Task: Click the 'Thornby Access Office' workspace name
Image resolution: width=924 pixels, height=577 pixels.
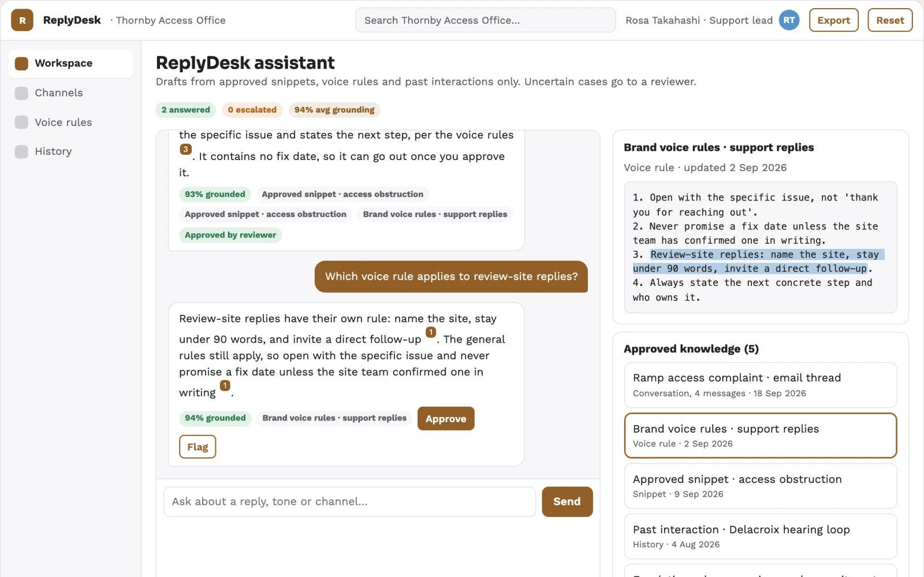Action: point(170,20)
